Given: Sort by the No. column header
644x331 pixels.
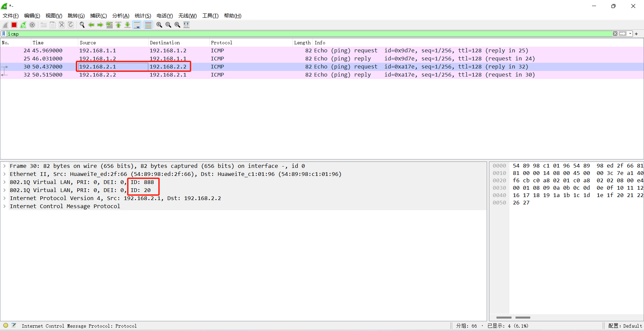Looking at the screenshot, I should [16, 43].
